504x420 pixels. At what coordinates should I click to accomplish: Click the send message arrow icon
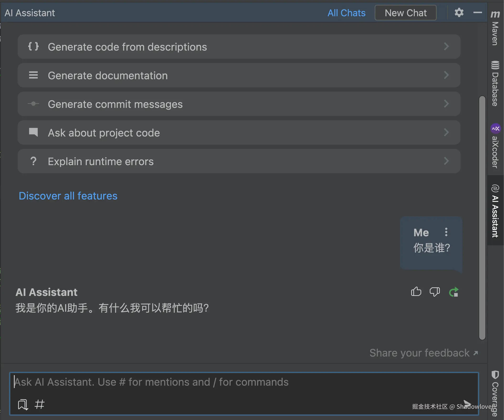tap(467, 404)
